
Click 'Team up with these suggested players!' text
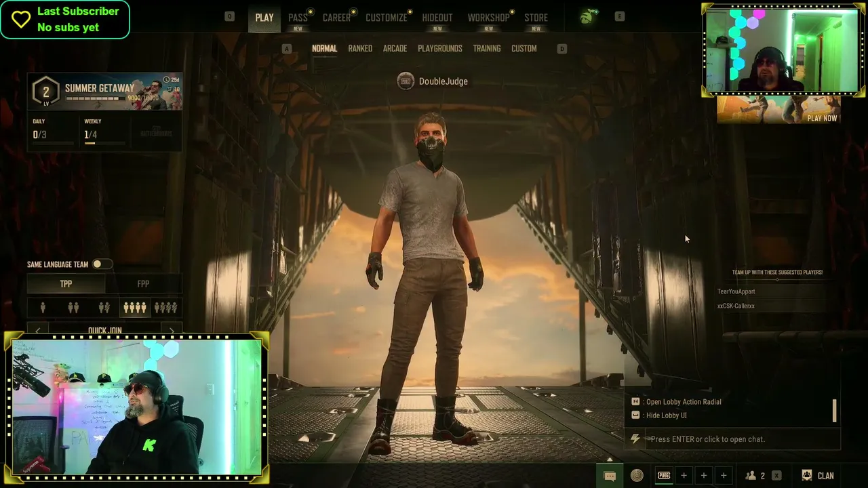point(777,272)
